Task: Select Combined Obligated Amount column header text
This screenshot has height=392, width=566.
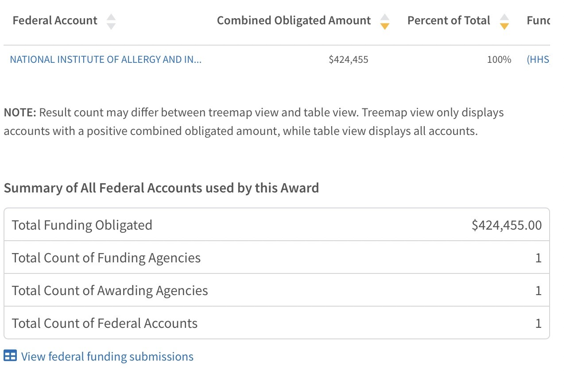Action: [294, 20]
